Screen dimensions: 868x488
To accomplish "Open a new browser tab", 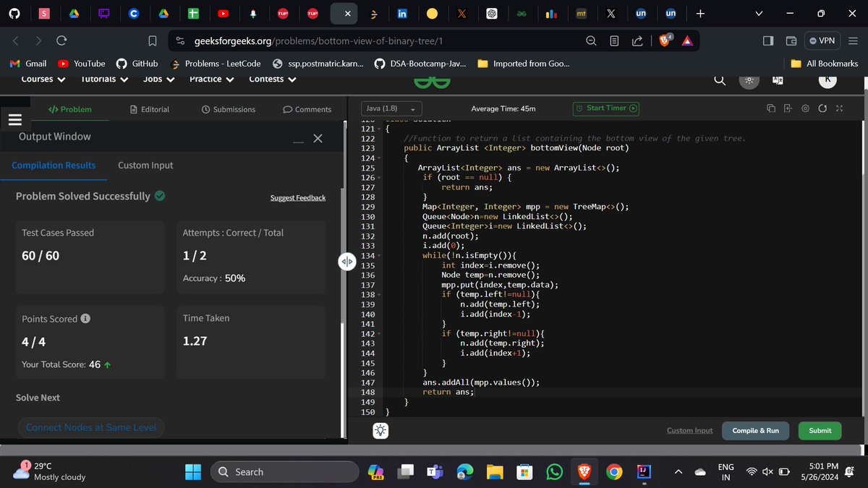I will (699, 13).
